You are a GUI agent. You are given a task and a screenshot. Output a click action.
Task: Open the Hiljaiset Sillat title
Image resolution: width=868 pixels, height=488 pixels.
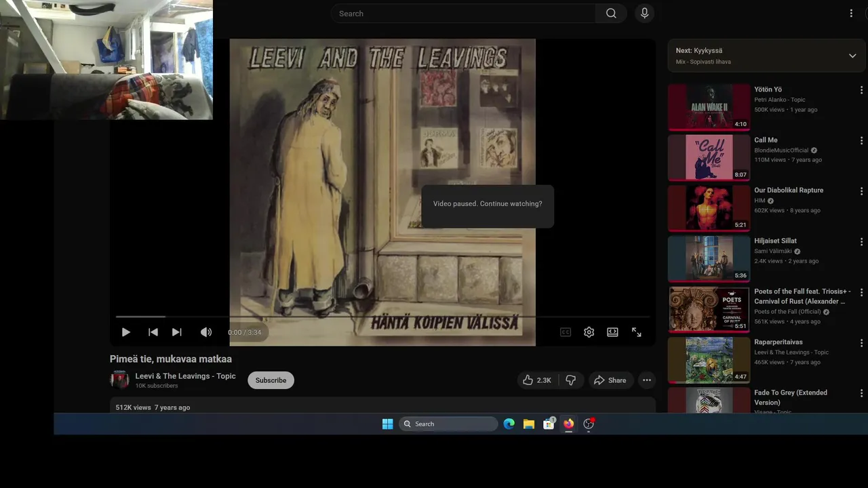(775, 241)
